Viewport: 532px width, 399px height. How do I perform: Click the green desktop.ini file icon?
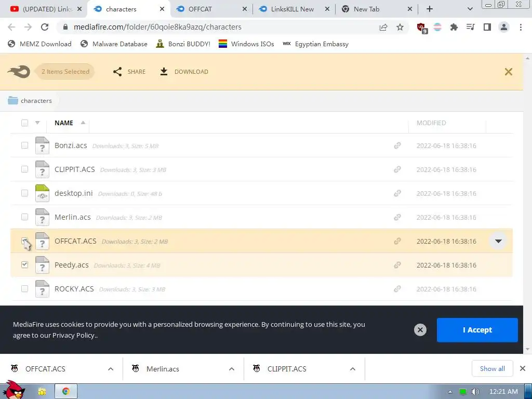point(42,193)
